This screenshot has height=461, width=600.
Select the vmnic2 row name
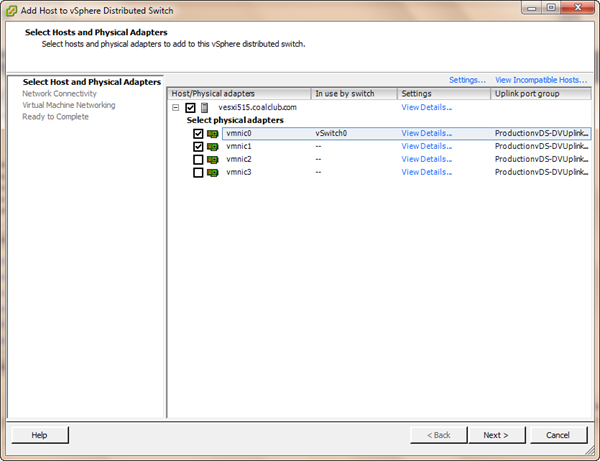point(239,159)
